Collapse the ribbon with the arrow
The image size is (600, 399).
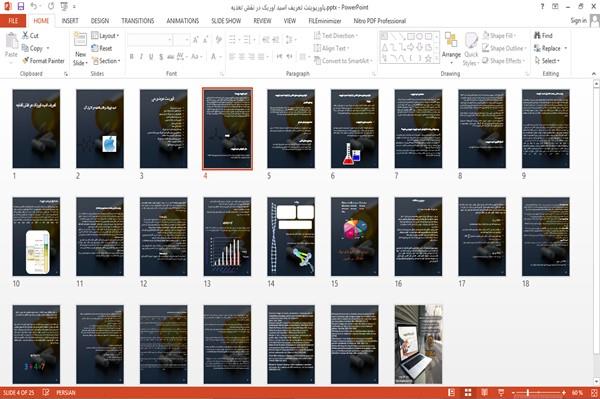click(593, 73)
